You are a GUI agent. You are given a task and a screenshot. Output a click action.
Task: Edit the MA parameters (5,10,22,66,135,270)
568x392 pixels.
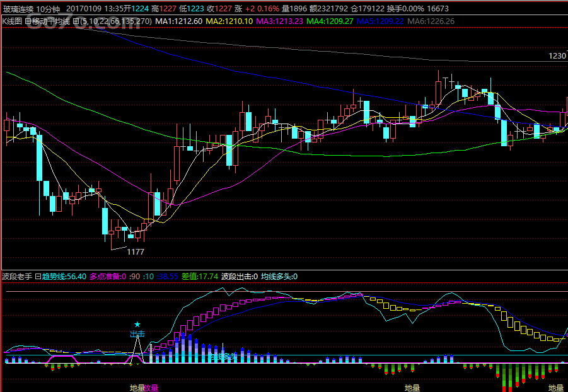coord(115,21)
